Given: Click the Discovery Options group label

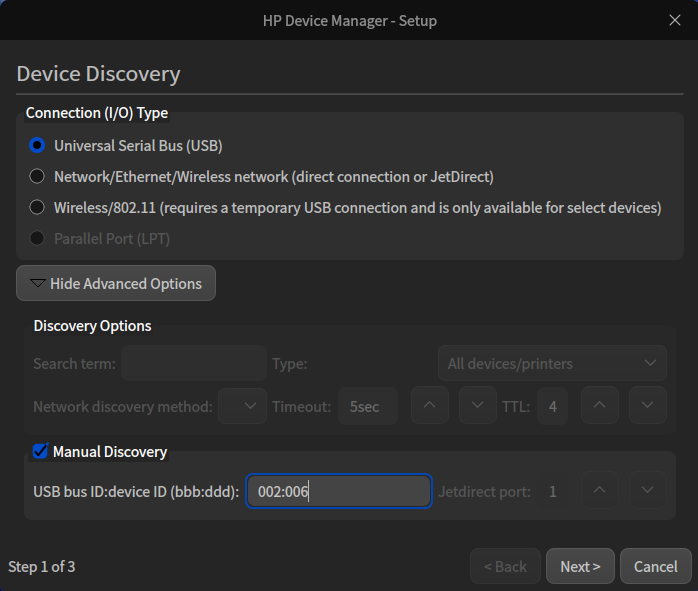Looking at the screenshot, I should (x=93, y=326).
